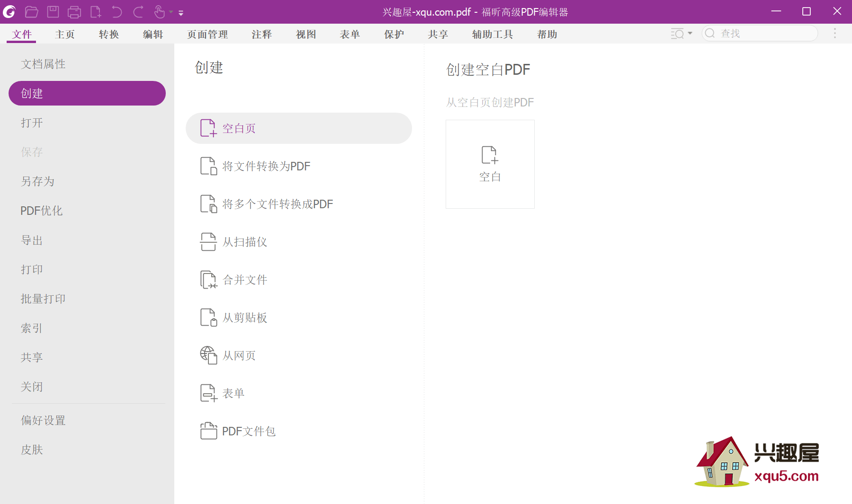Click the Undo arrow icon
The height and width of the screenshot is (504, 852).
click(x=117, y=12)
